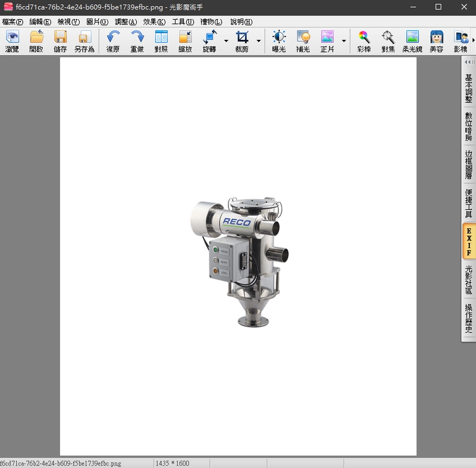
Task: Expand the 旋轉 rotate dropdown arrow
Action: coord(226,41)
